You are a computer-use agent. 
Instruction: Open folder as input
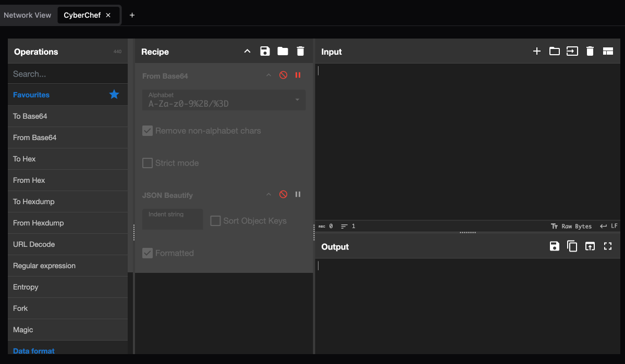pos(555,51)
